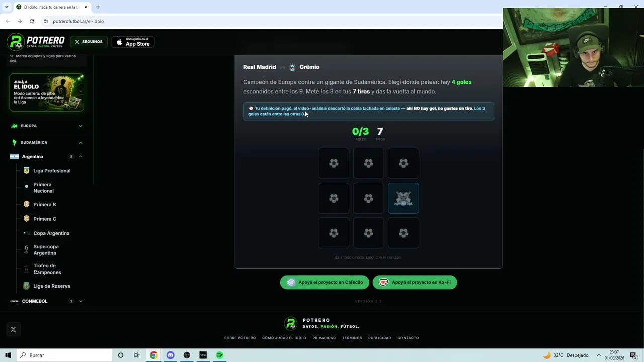The height and width of the screenshot is (362, 644).
Task: Open Discord from the taskbar
Action: (x=170, y=355)
